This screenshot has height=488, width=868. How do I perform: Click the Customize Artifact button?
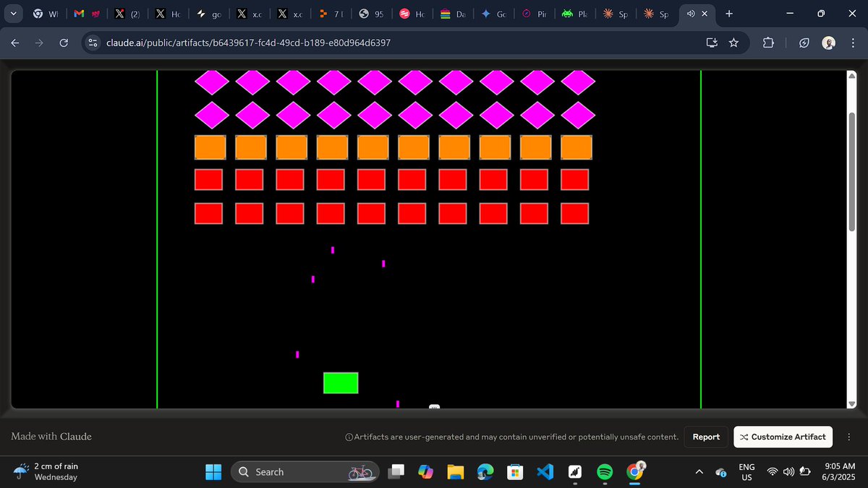(783, 437)
